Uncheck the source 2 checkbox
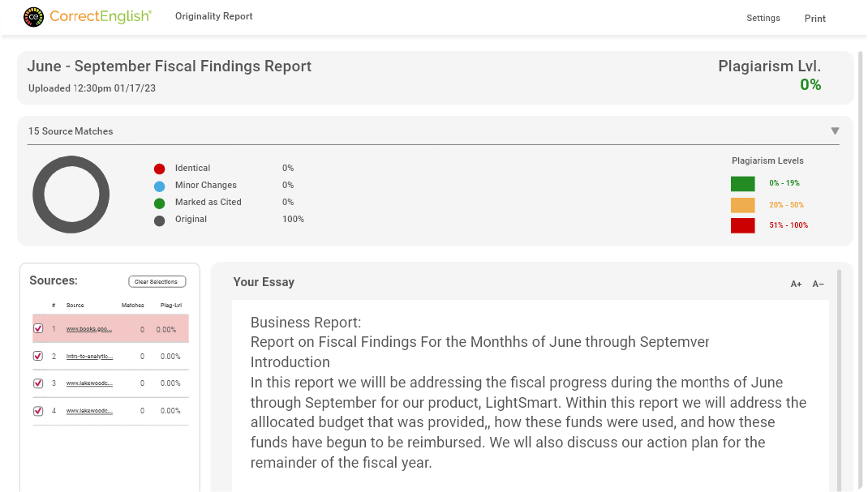868x492 pixels. pos(38,357)
